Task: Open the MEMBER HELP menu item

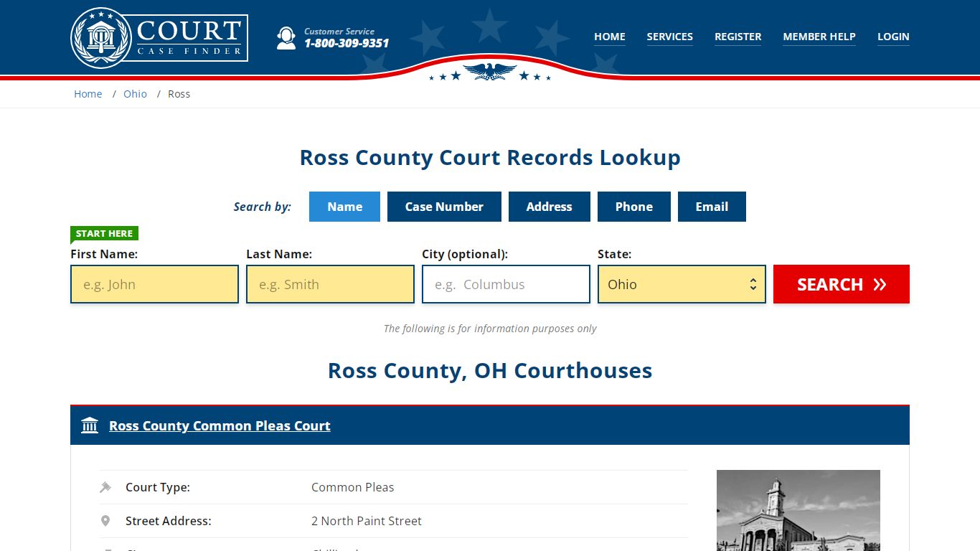Action: point(819,37)
